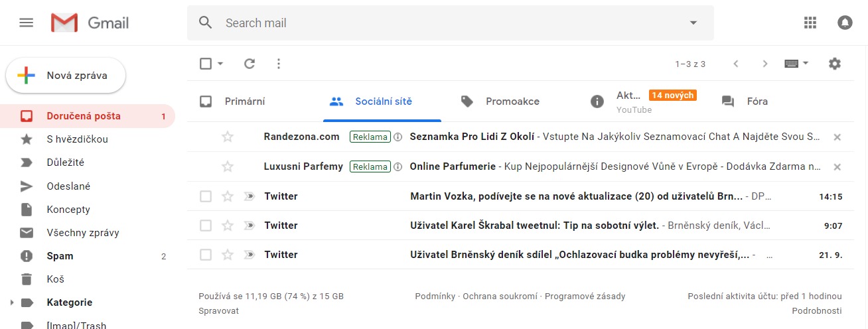Compose with the Nová zpráva button
Screen dimensions: 868x329
click(x=66, y=75)
